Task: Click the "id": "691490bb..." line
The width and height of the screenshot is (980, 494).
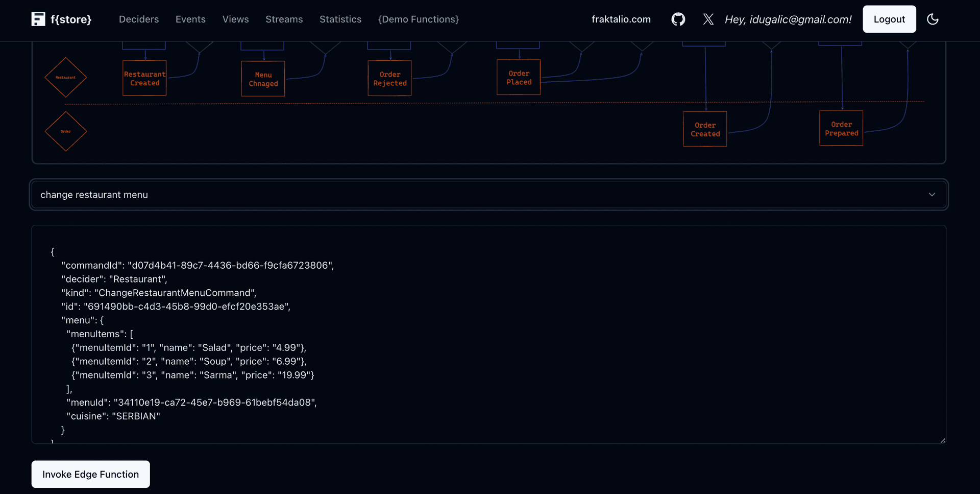Action: 176,307
